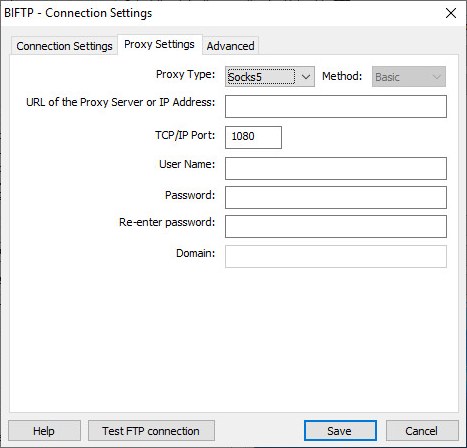Save the proxy settings
467x448 pixels.
click(340, 431)
